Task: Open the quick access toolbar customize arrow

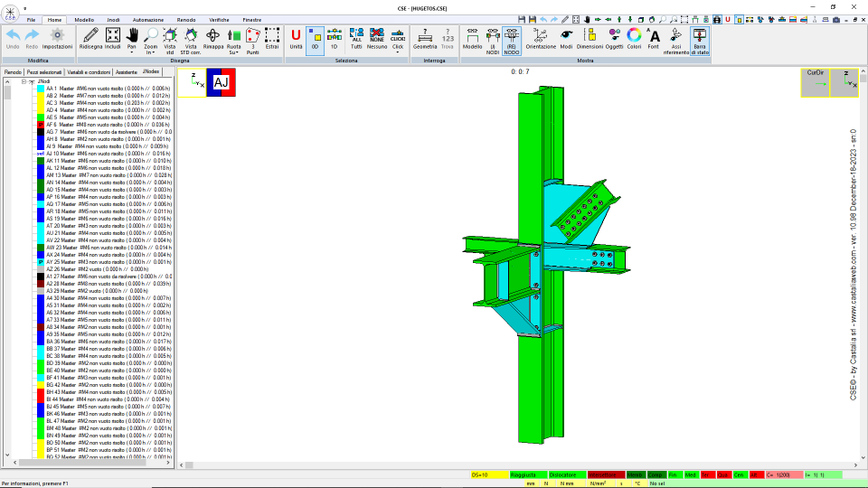Action: click(x=25, y=9)
